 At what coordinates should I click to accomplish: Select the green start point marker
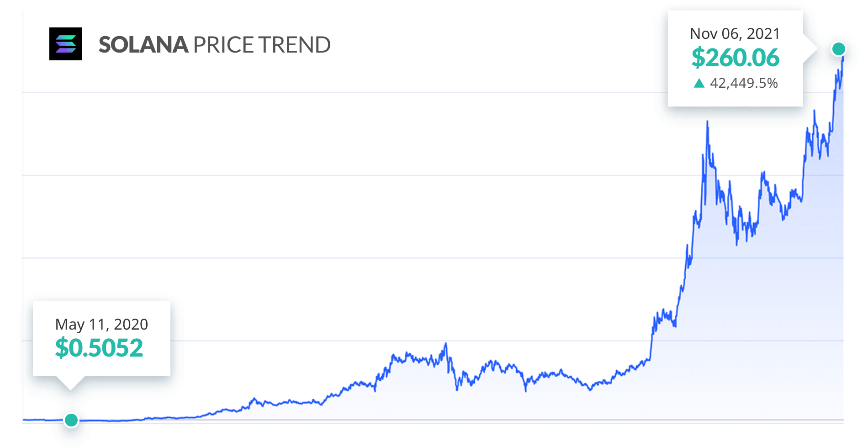pos(71,420)
